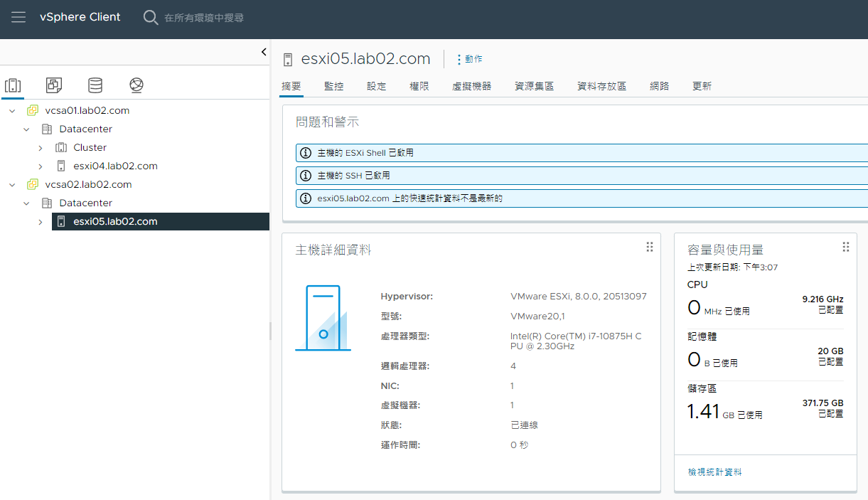Click the Hypervisor version value
The image size is (868, 500).
click(579, 297)
